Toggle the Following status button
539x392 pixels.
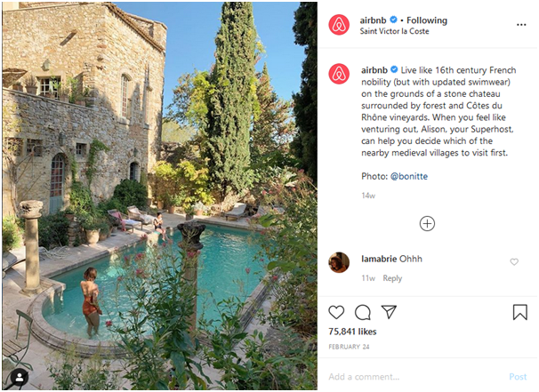coord(427,20)
